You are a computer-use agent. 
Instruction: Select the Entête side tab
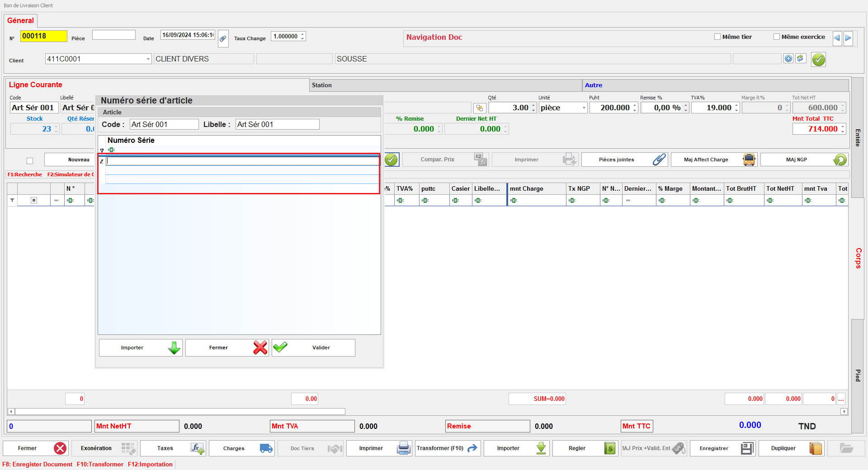click(858, 137)
